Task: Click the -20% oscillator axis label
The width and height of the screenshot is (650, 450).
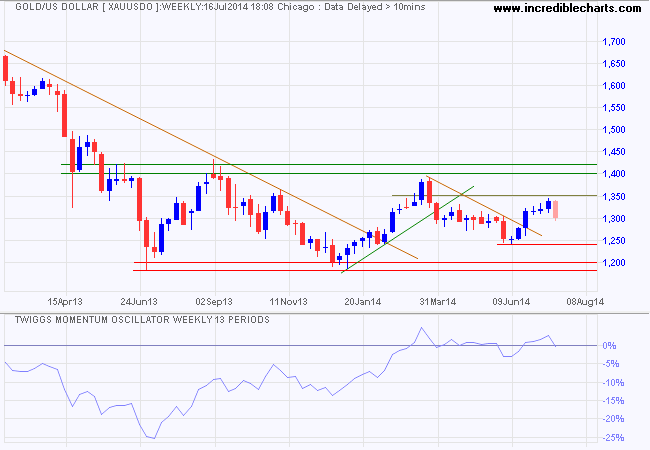Action: click(613, 419)
